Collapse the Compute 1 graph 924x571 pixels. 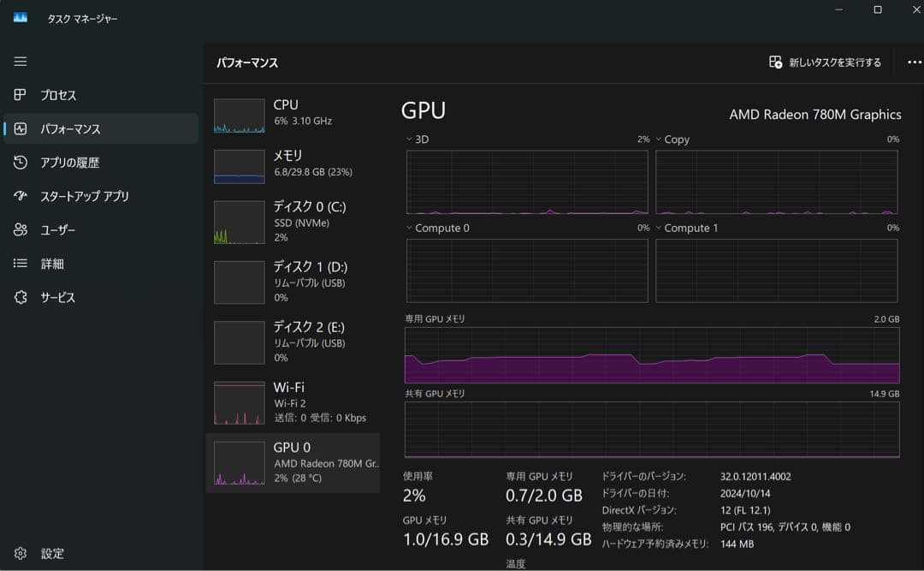pyautogui.click(x=657, y=228)
